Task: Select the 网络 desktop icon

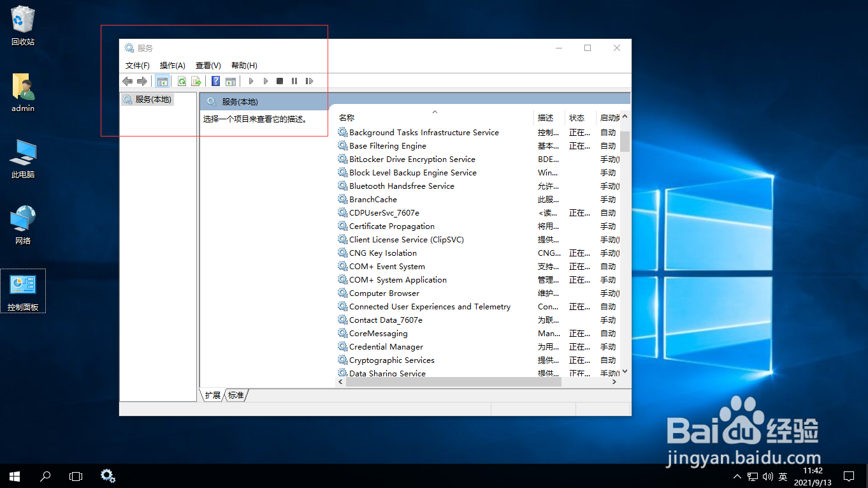Action: coord(23,225)
